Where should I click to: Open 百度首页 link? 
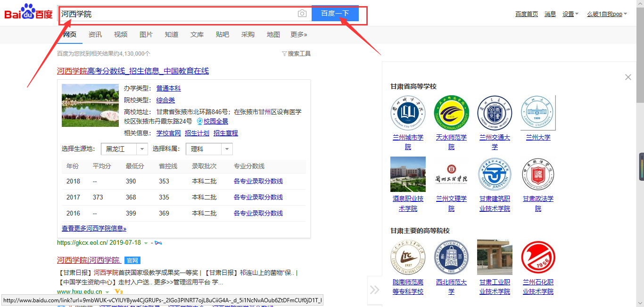527,14
